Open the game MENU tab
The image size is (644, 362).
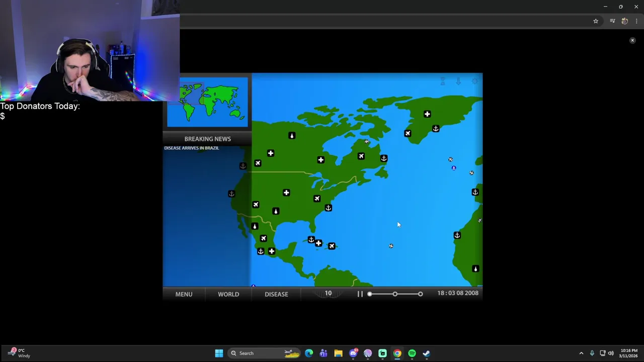pyautogui.click(x=184, y=294)
